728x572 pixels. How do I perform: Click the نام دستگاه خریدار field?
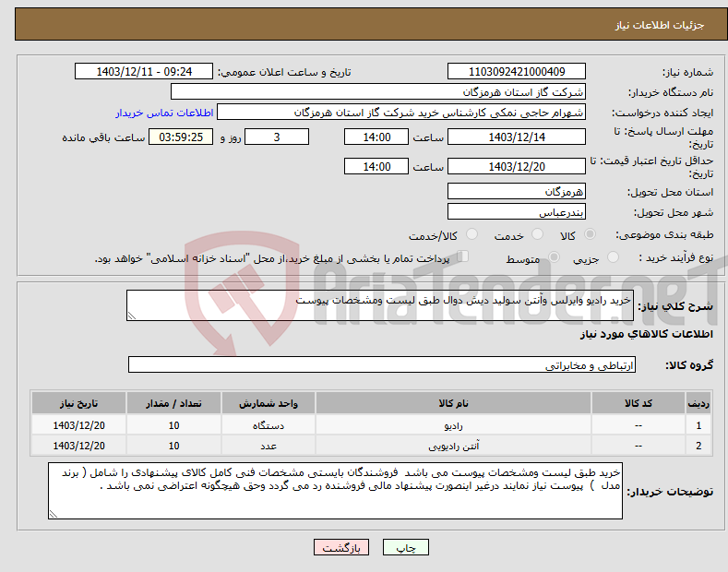coord(378,92)
